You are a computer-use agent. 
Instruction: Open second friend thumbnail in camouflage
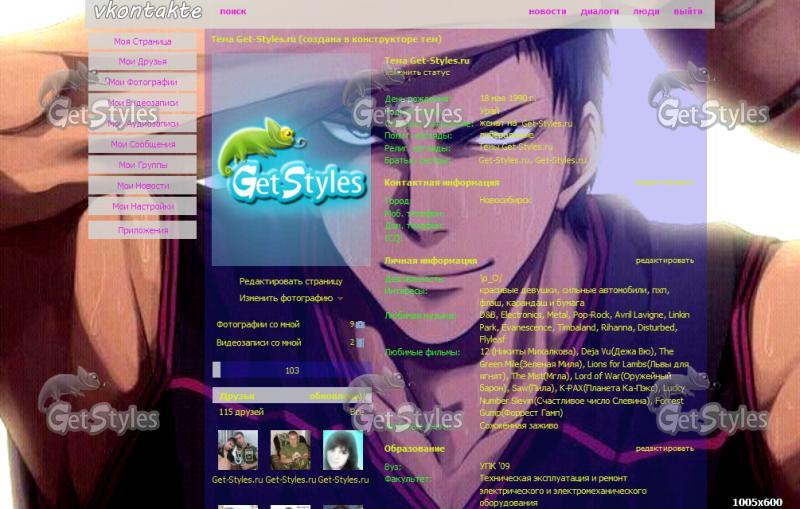click(290, 450)
